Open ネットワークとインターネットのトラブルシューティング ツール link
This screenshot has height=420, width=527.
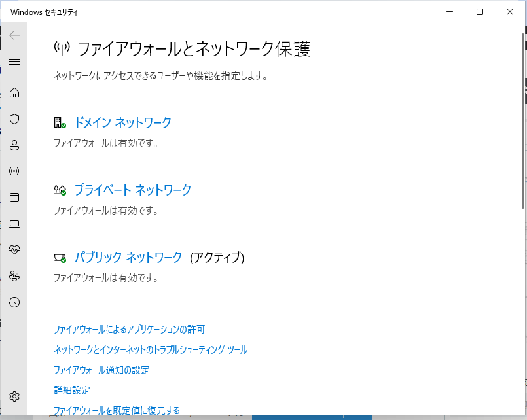coord(151,349)
